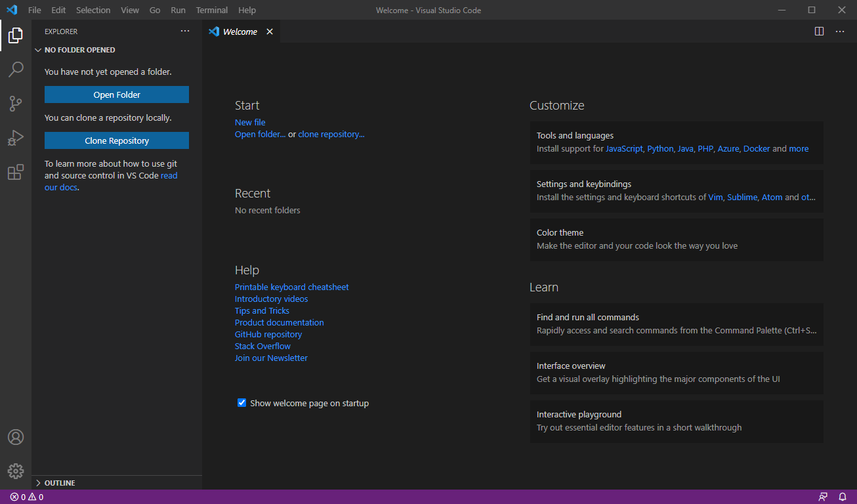
Task: Click errors and warnings count in status bar
Action: pyautogui.click(x=27, y=497)
